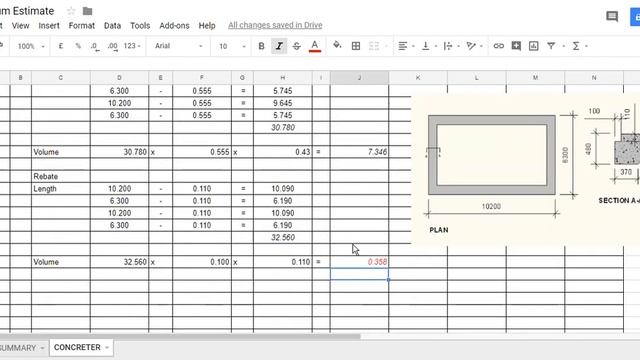This screenshot has height=360, width=640.
Task: Star the document
Action: [71, 11]
